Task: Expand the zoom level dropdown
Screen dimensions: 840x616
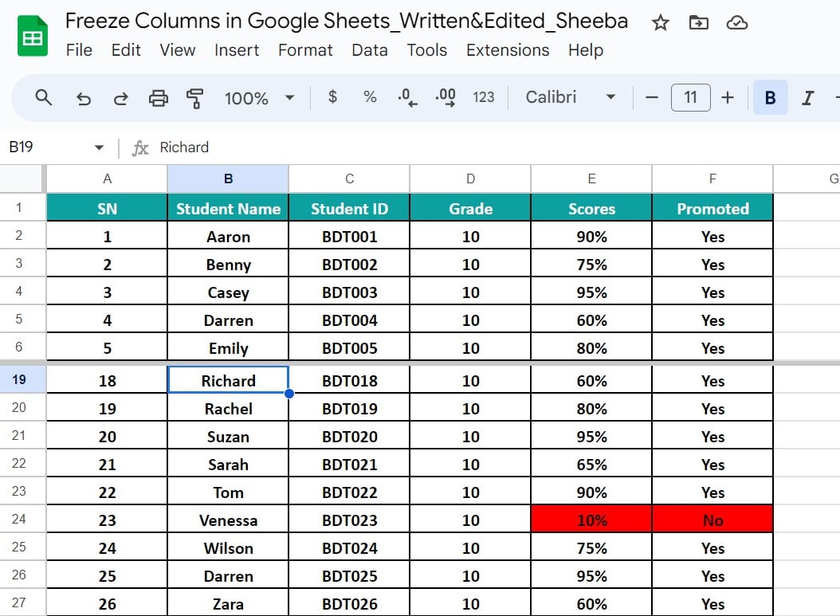Action: [259, 98]
